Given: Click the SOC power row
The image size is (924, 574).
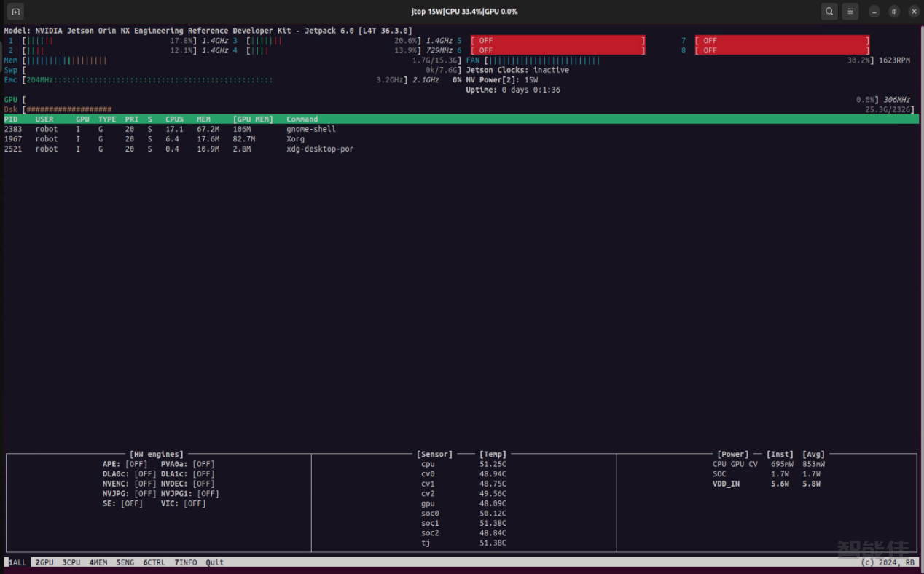Looking at the screenshot, I should pos(767,473).
